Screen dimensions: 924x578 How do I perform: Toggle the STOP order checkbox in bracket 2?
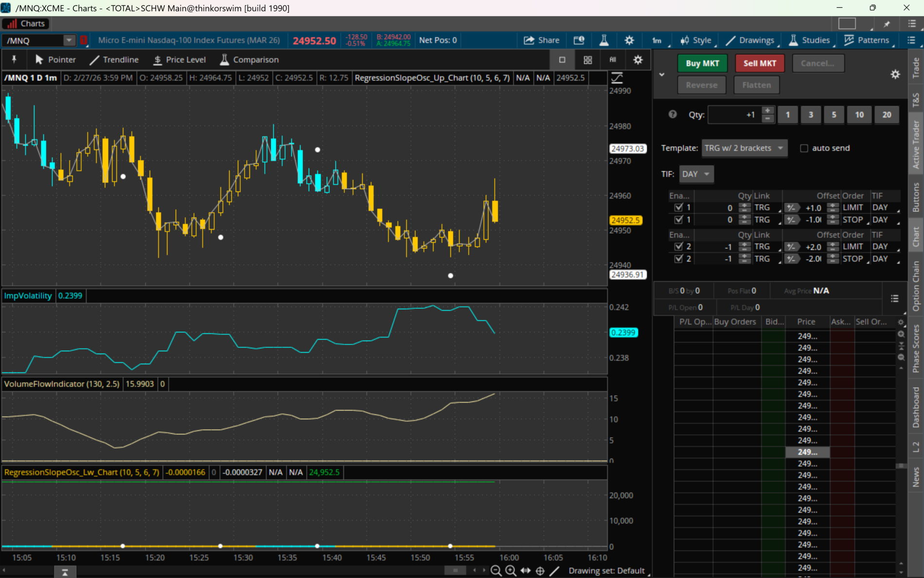point(679,258)
